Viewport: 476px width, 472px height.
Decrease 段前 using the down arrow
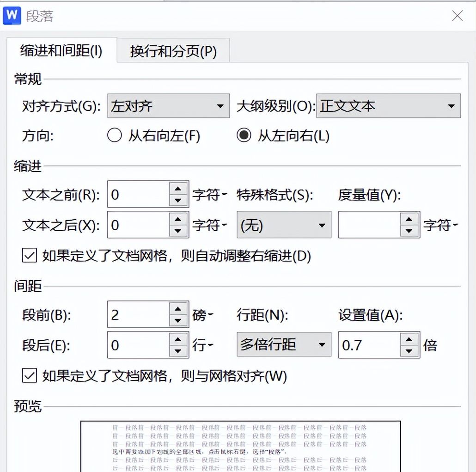click(178, 320)
